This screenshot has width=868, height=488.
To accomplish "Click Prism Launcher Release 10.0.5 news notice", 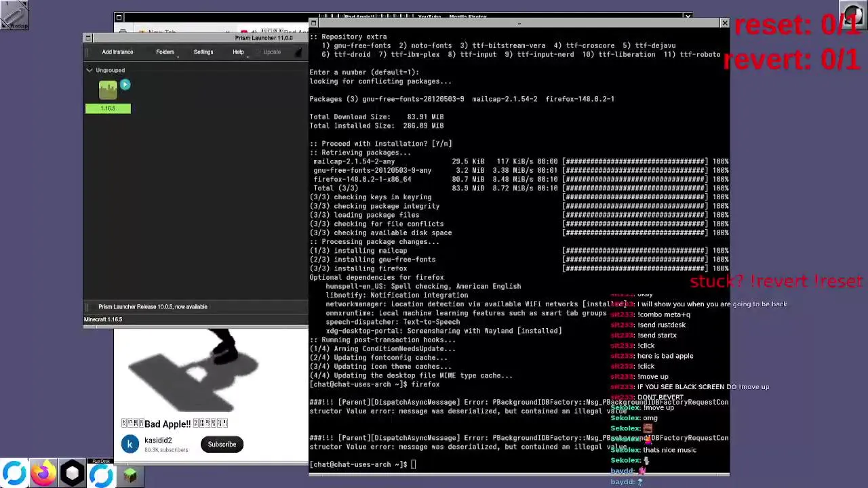I will 153,306.
